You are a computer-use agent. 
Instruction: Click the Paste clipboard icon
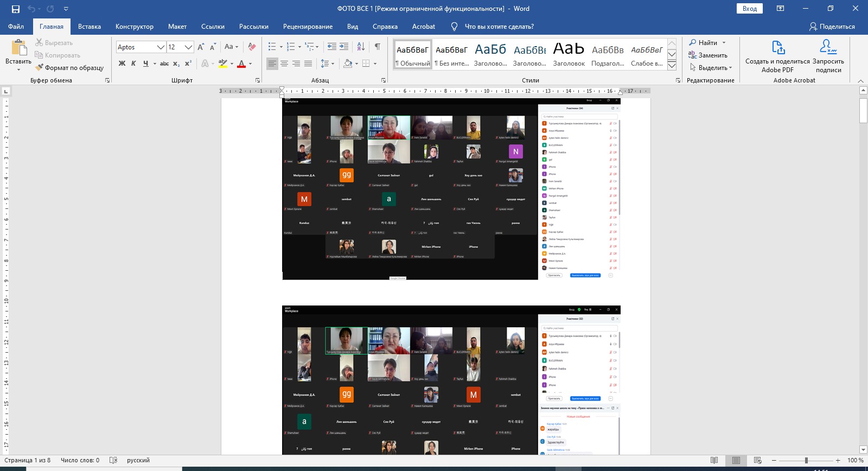click(x=19, y=48)
